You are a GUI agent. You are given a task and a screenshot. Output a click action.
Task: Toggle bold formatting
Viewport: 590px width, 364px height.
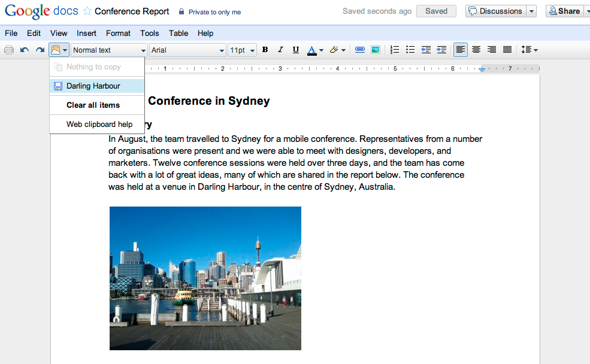(265, 50)
